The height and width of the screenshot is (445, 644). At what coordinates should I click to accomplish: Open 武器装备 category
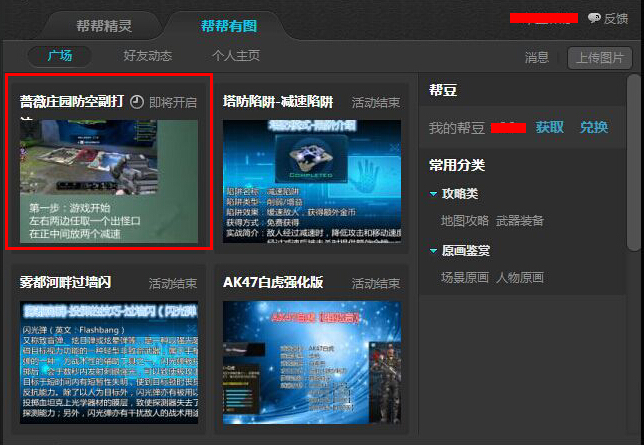[x=520, y=221]
